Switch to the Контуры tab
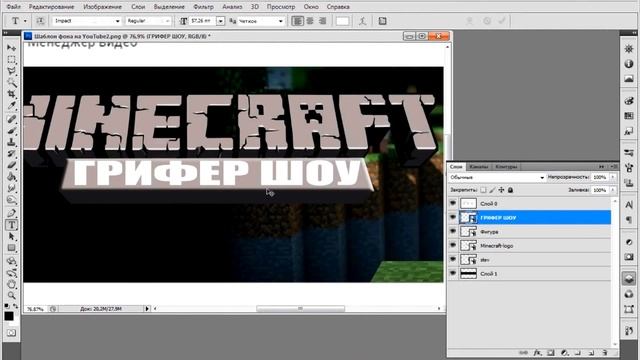 506,167
